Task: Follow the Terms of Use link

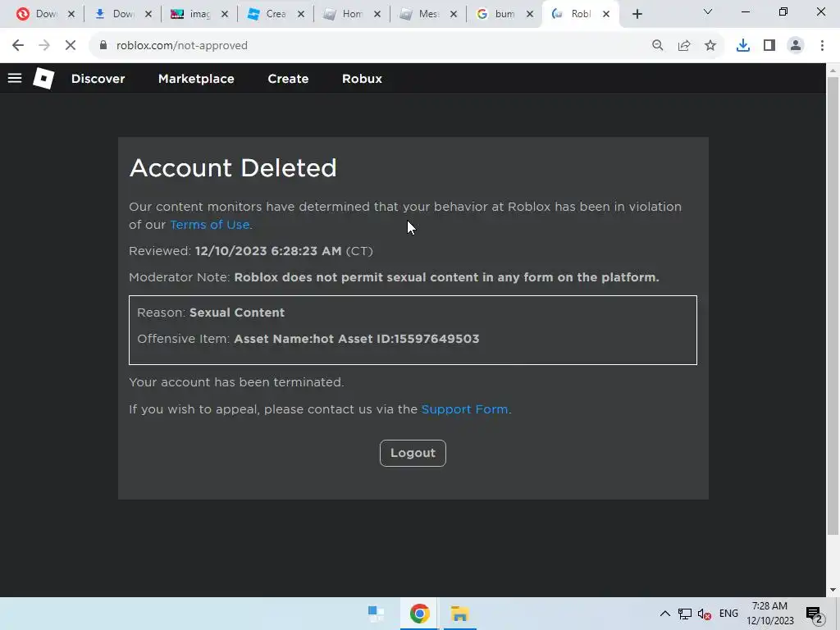Action: click(x=209, y=225)
